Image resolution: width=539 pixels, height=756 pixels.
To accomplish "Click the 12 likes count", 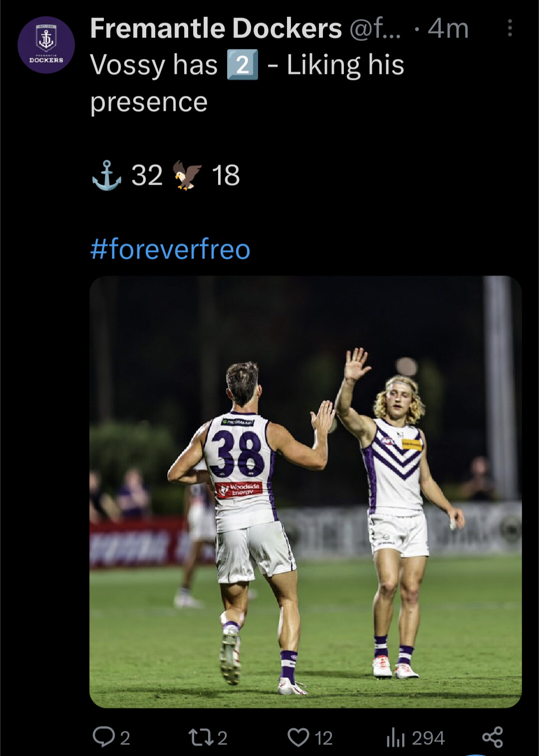I will coord(323,738).
